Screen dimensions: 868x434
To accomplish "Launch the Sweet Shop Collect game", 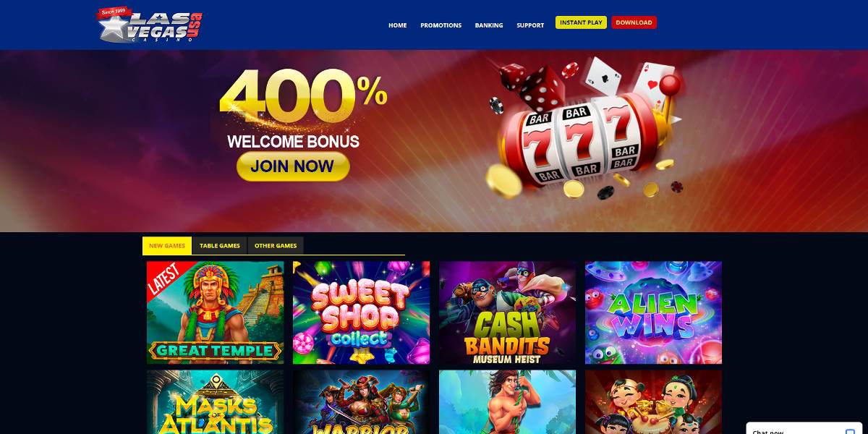I will pos(361,312).
